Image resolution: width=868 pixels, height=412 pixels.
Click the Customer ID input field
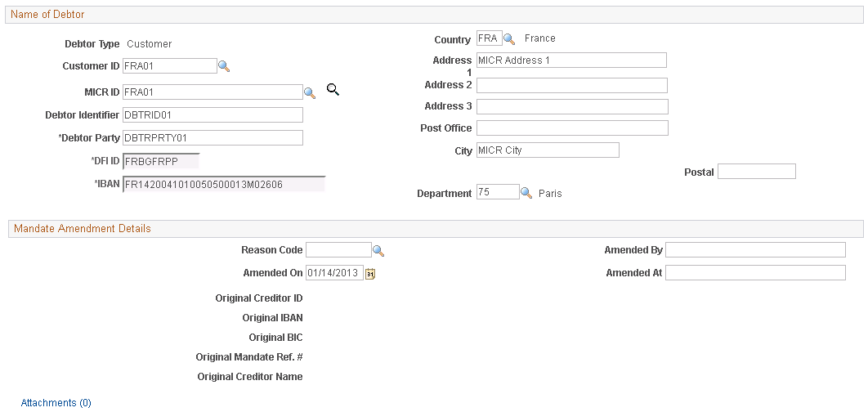[170, 66]
